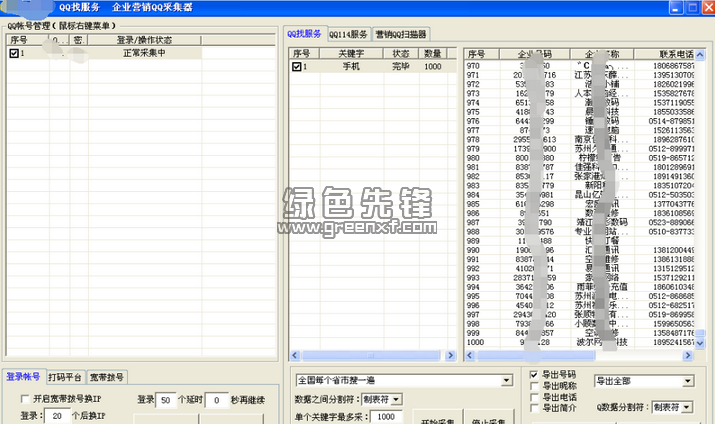715x424 pixels.
Task: Enable 开启宽带拨号换IP checkbox
Action: click(26, 399)
